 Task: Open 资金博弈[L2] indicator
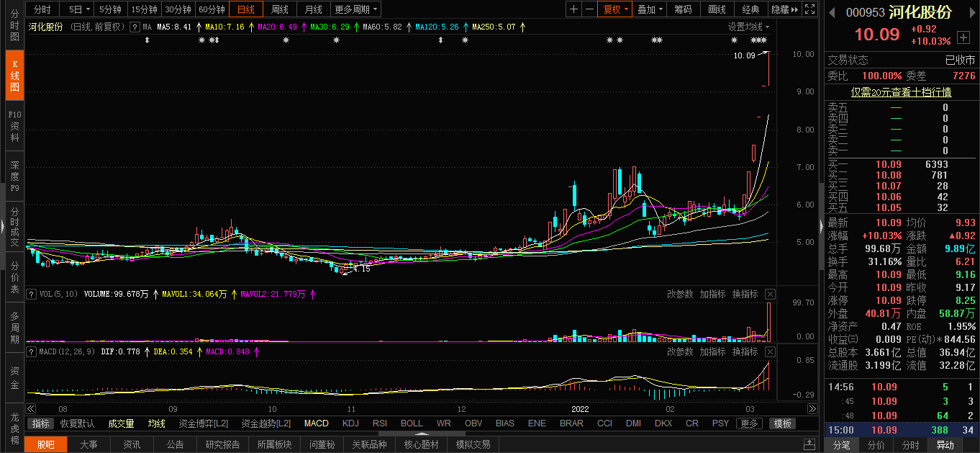click(x=203, y=423)
